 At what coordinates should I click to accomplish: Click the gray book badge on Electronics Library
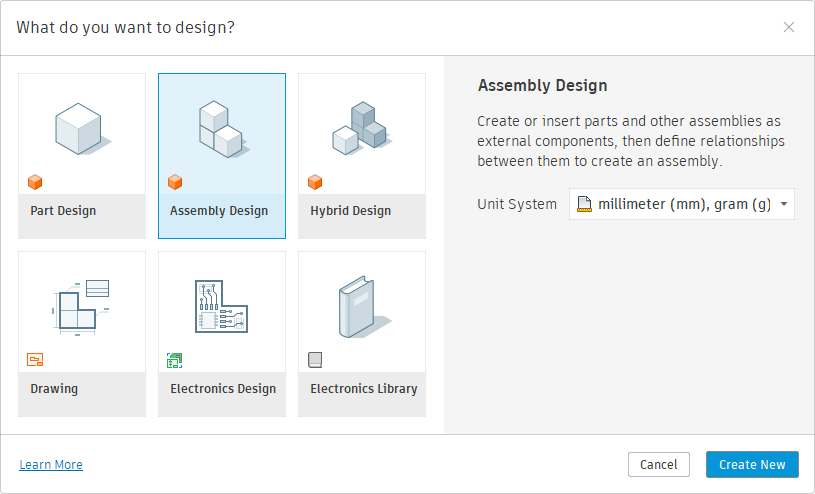click(315, 360)
